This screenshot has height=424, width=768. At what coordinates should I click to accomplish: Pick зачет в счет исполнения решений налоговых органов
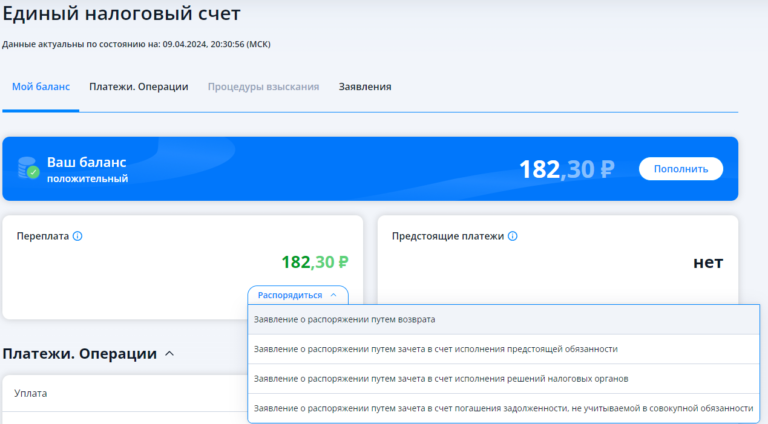tap(441, 379)
